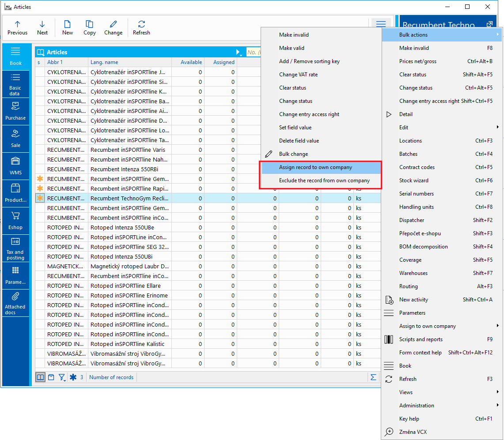Expand the Administration submenu

click(441, 405)
